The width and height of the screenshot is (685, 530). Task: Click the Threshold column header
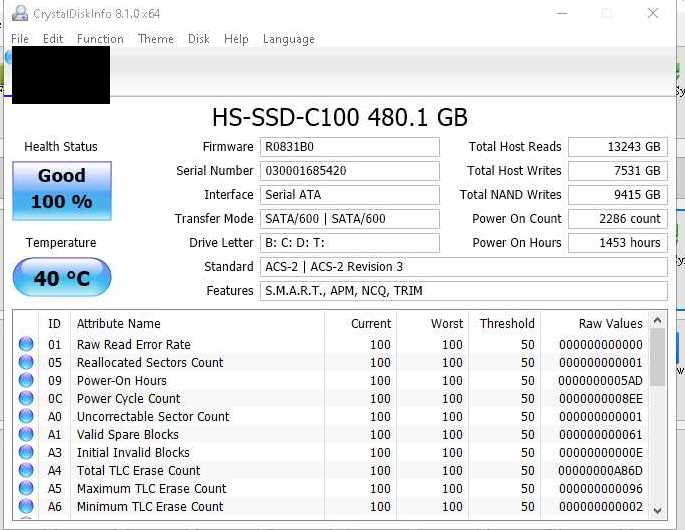pos(505,324)
